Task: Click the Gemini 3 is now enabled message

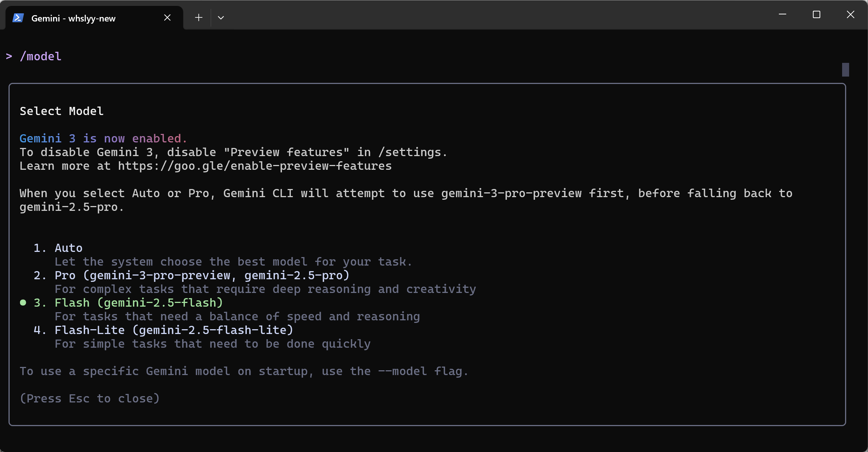Action: pyautogui.click(x=103, y=138)
